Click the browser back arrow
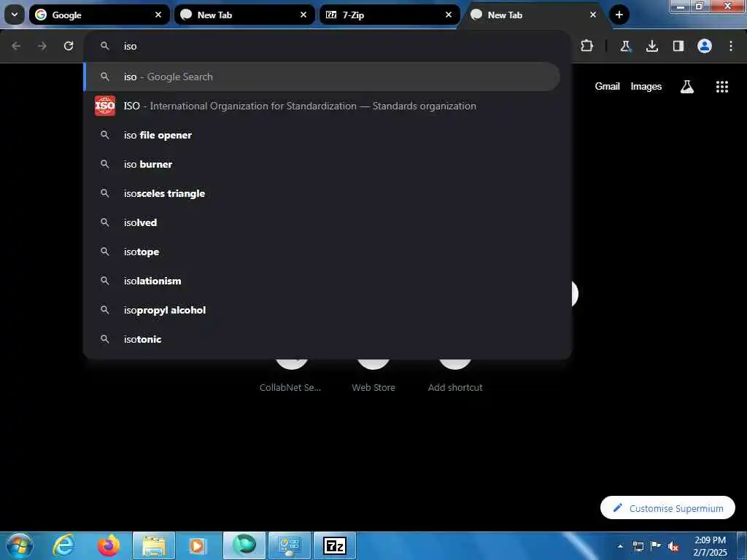 pos(16,46)
